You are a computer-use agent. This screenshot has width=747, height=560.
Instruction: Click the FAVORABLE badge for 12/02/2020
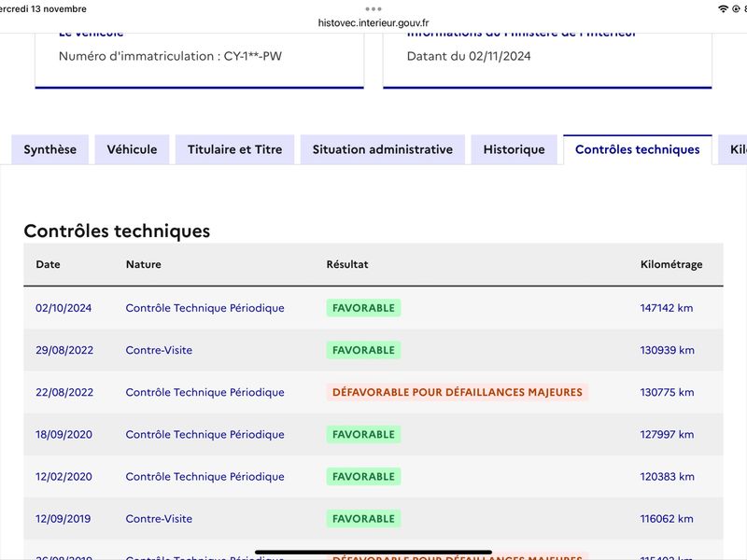(363, 477)
